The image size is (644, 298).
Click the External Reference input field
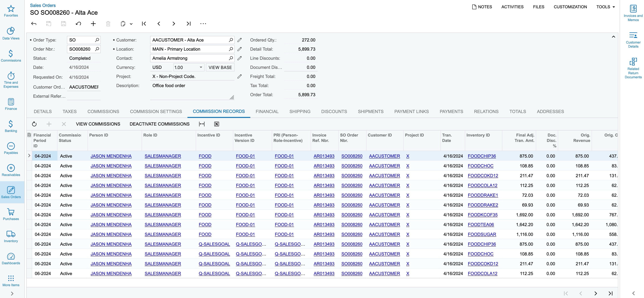84,96
